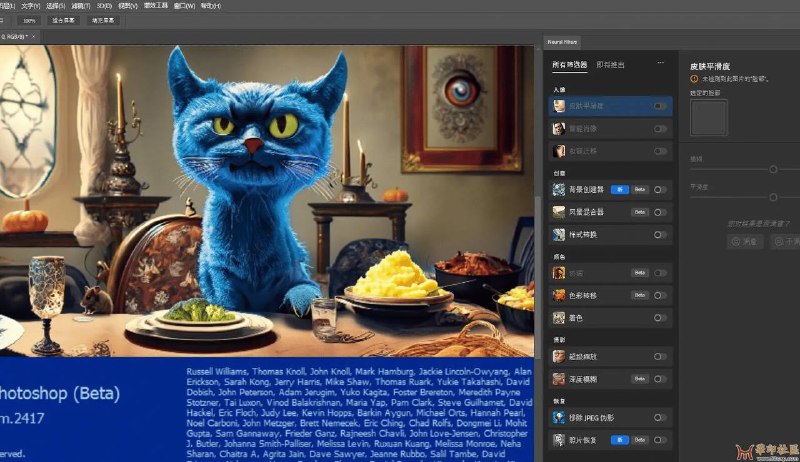The height and width of the screenshot is (462, 800).
Task: Adjust the 模糊 slider handle
Action: tap(773, 169)
